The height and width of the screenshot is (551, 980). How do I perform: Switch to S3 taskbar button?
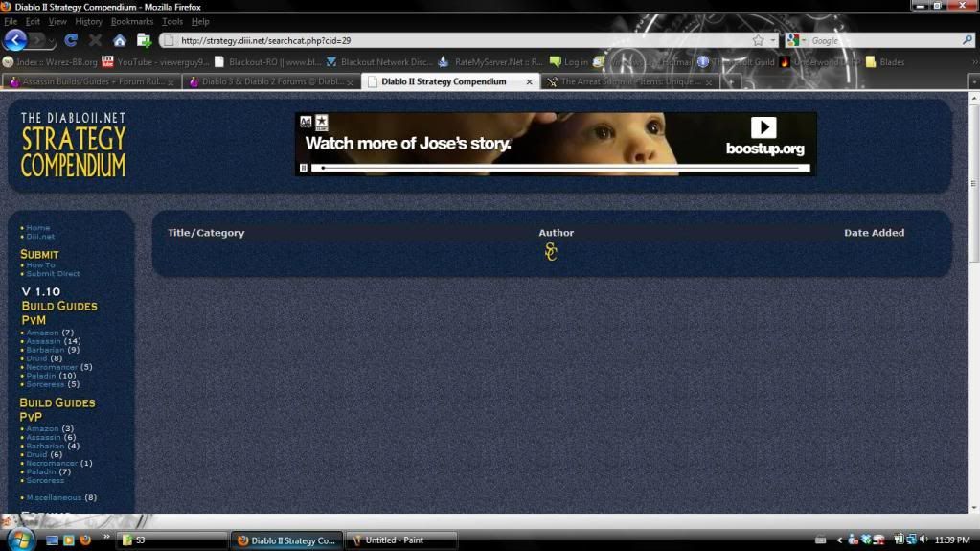pos(173,540)
